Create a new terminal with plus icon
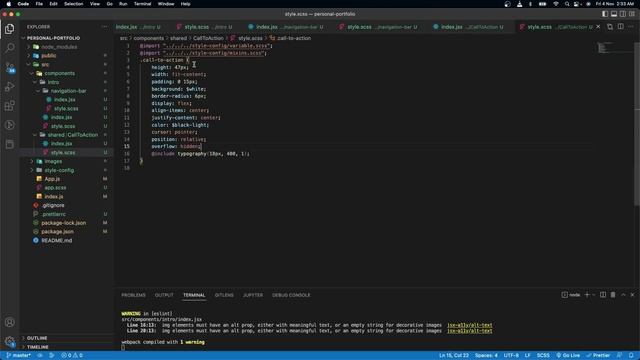Screen dimensions: 640x360 [587, 295]
